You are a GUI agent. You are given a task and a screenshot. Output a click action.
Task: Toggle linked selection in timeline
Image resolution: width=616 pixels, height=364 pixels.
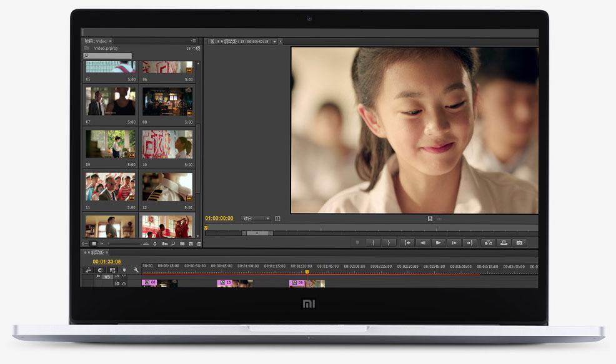coord(112,270)
